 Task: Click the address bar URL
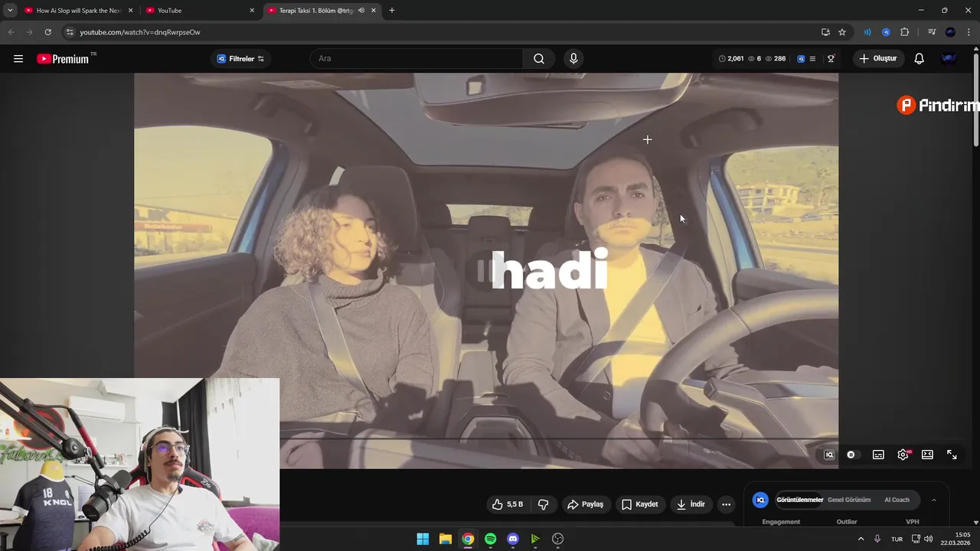click(x=140, y=32)
